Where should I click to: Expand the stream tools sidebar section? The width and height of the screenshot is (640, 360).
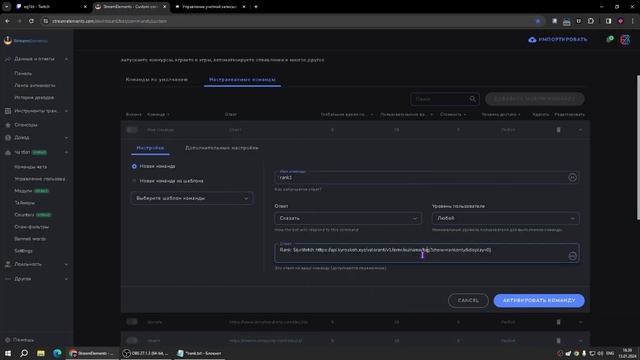coord(36,111)
